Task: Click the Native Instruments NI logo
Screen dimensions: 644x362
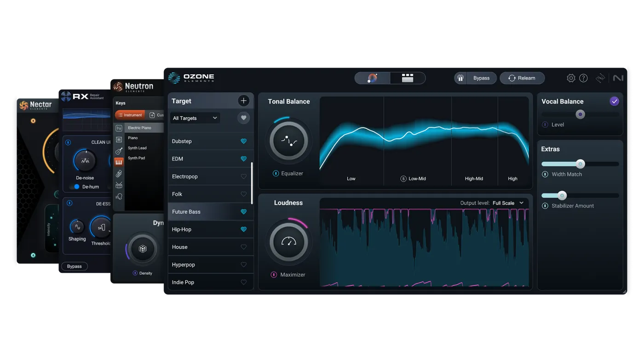Action: click(618, 78)
